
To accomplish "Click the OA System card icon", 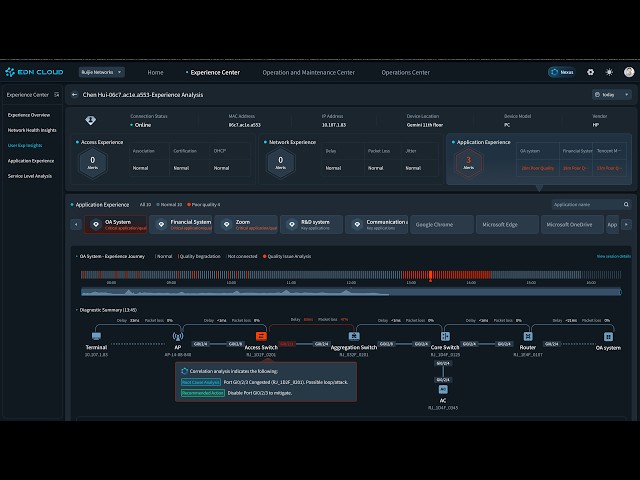I will 96,224.
